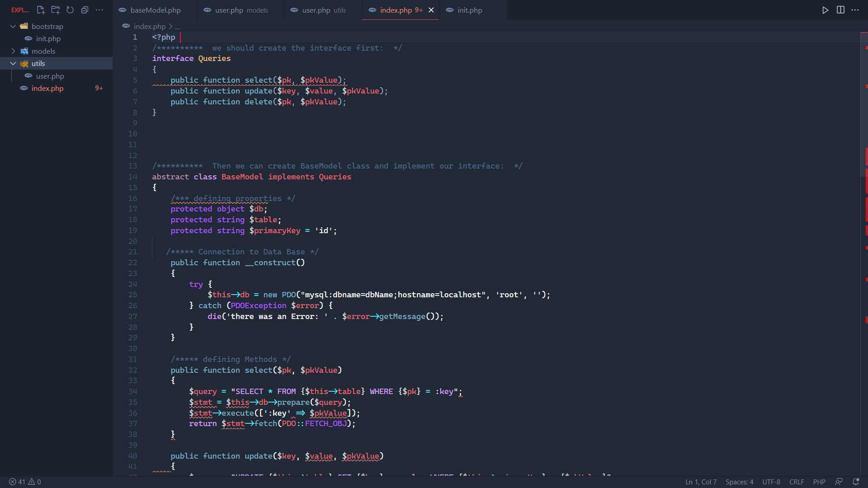868x488 pixels.
Task: Collapse the bootstrap folder chevron
Action: 13,26
